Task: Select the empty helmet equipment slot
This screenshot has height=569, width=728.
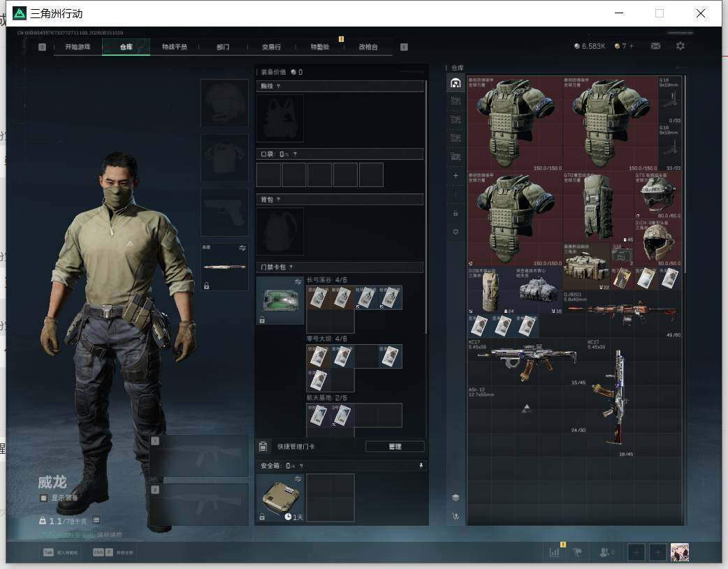Action: pos(224,103)
